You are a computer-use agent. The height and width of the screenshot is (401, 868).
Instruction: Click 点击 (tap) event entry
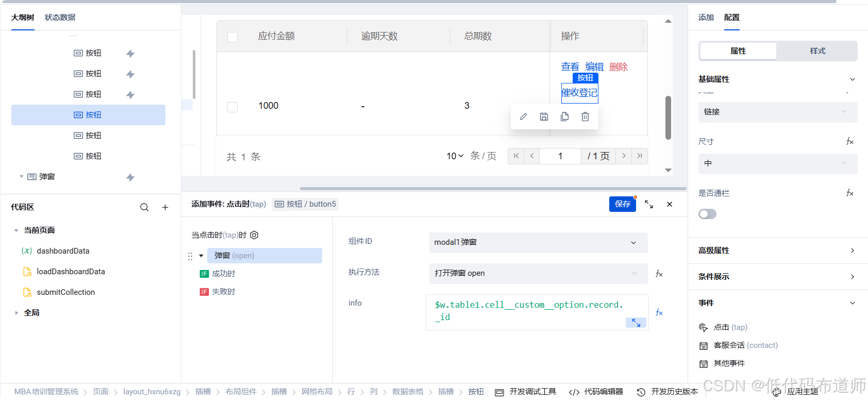point(723,327)
